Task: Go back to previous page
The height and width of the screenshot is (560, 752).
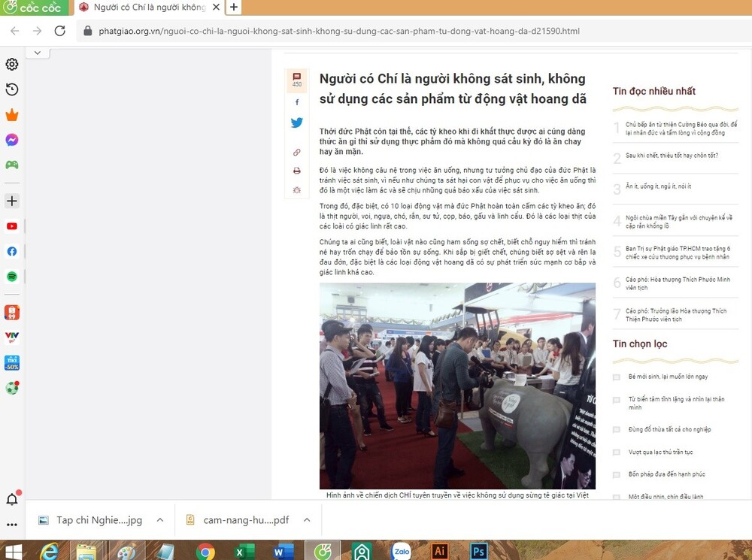Action: coord(15,31)
